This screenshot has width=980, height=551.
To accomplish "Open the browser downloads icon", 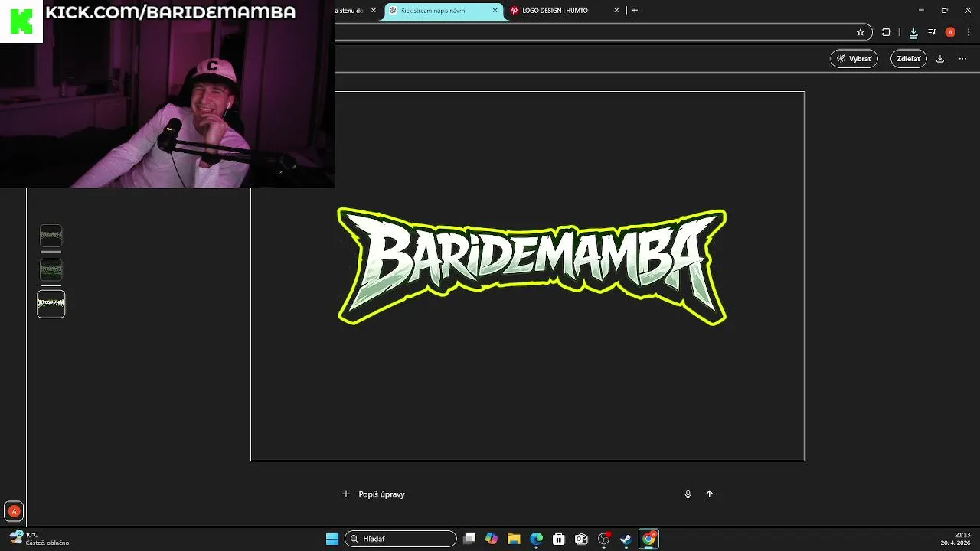I will click(x=913, y=32).
